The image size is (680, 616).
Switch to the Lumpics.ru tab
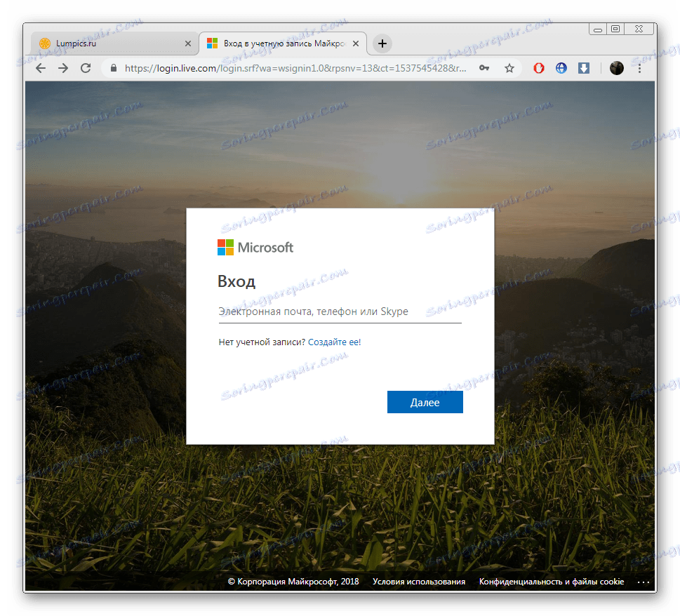point(115,43)
